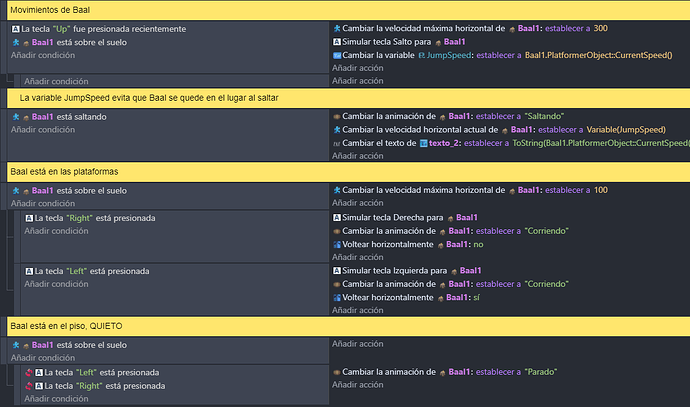The height and width of the screenshot is (407, 690).
Task: Click text object icon beside texto_2
Action: tap(424, 143)
